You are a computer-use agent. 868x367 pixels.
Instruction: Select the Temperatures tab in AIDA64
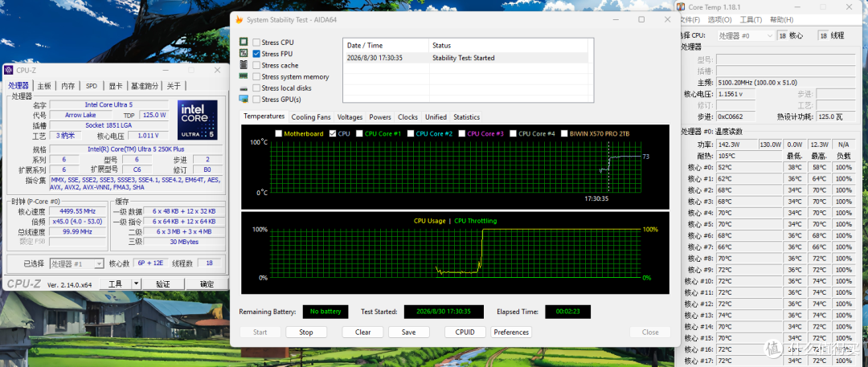point(264,116)
